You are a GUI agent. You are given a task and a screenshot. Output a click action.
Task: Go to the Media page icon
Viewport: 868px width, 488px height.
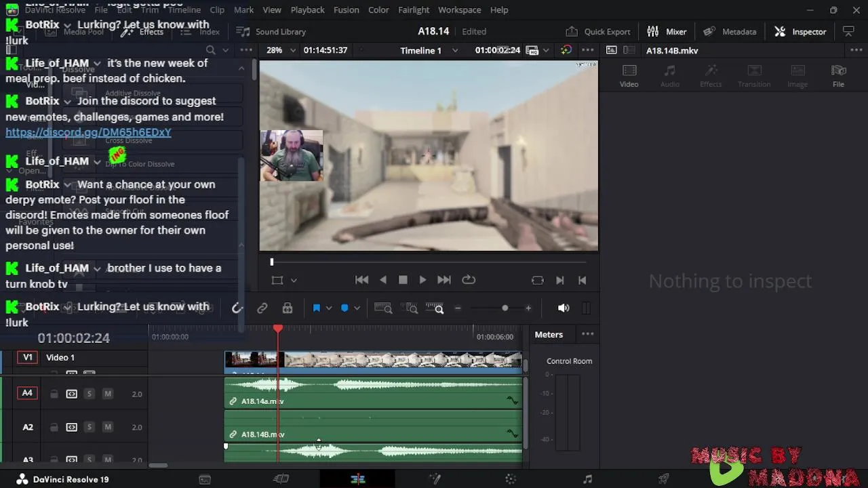tap(205, 479)
